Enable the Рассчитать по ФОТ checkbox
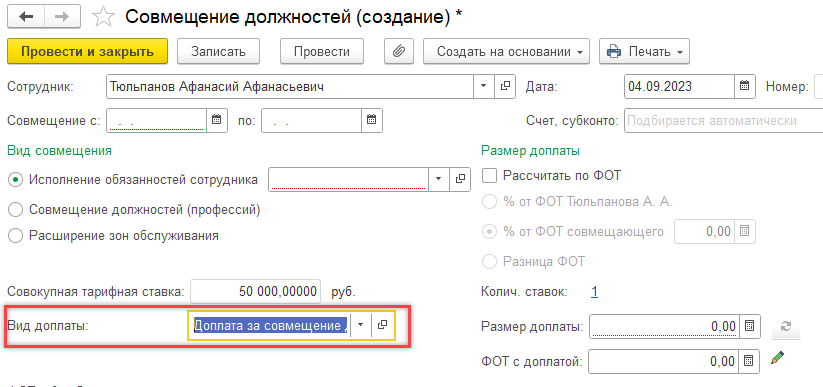This screenshot has height=387, width=823. click(489, 175)
